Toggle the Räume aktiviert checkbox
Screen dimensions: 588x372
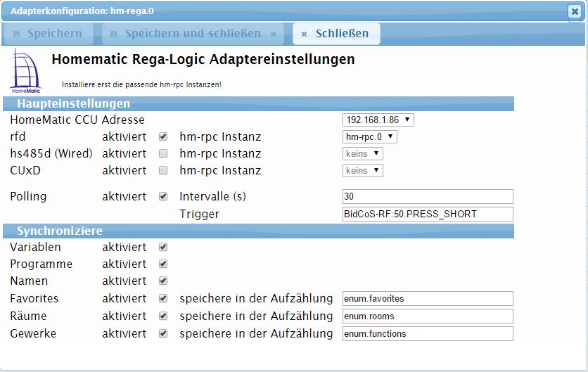[x=163, y=316]
